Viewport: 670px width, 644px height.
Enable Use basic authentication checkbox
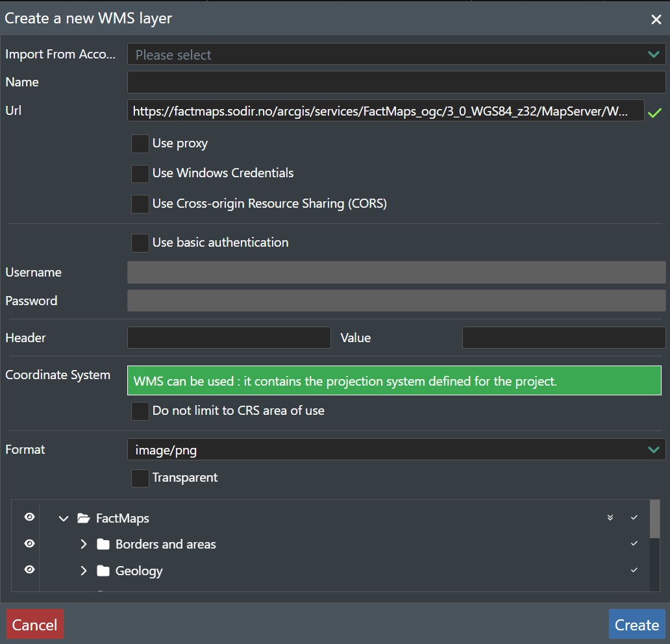tap(140, 243)
